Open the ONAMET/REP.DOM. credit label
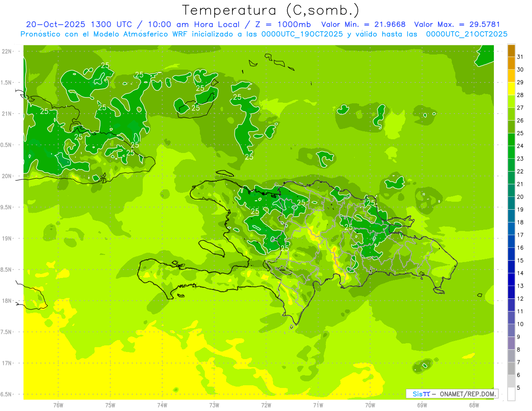Viewport: 532px width, 411px height. pos(452,394)
